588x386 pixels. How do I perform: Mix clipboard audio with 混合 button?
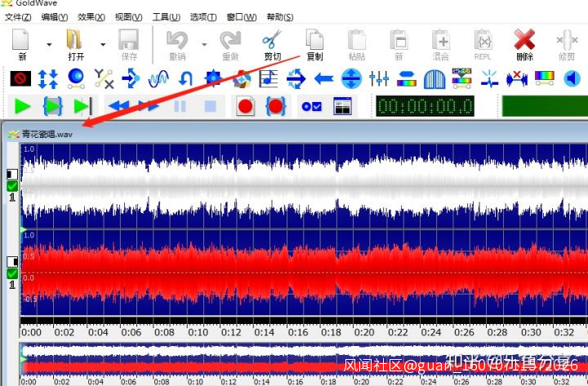click(x=441, y=45)
